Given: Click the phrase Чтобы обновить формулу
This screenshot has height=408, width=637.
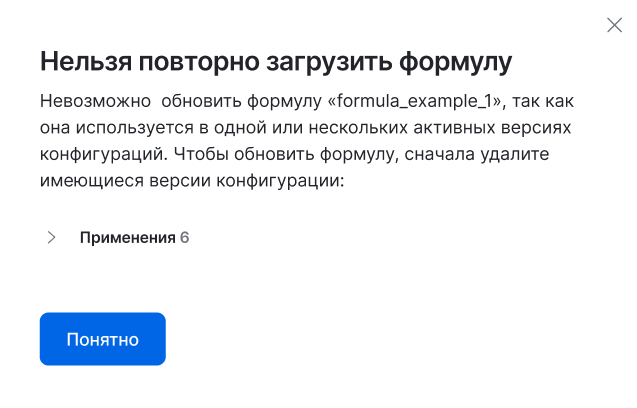Looking at the screenshot, I should tap(283, 156).
